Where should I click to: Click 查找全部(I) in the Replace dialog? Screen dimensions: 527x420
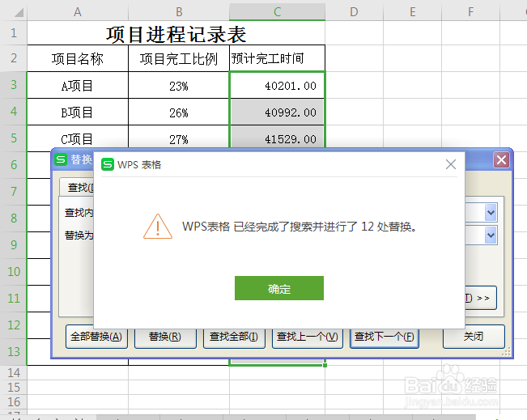(234, 337)
